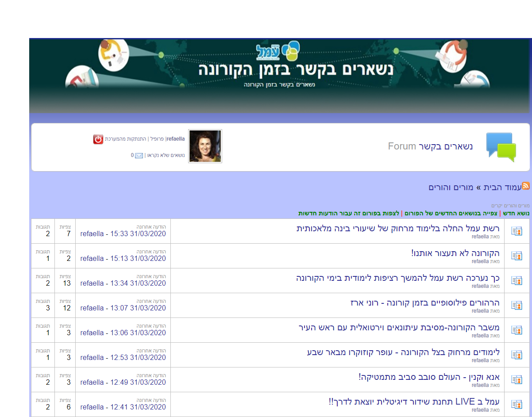Click the unread messages envelope icon

point(139,156)
